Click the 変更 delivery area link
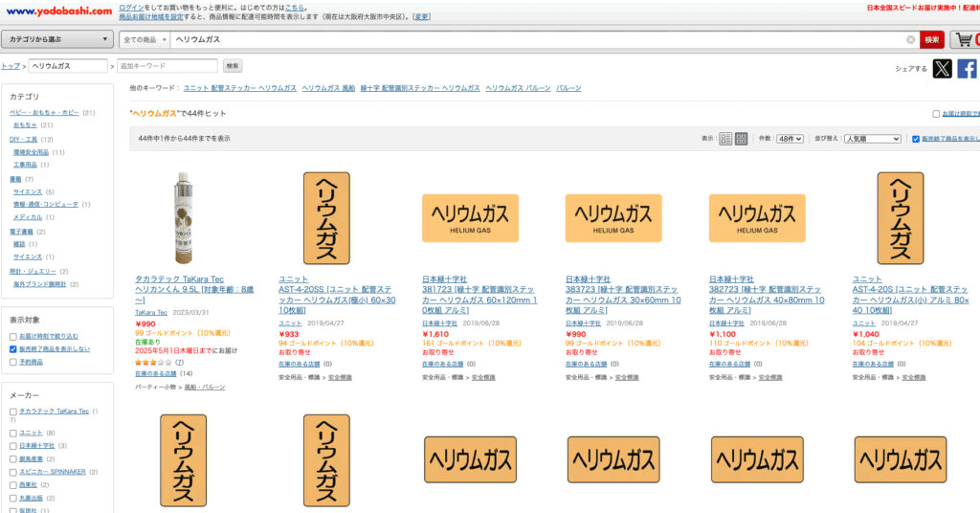 click(x=422, y=17)
